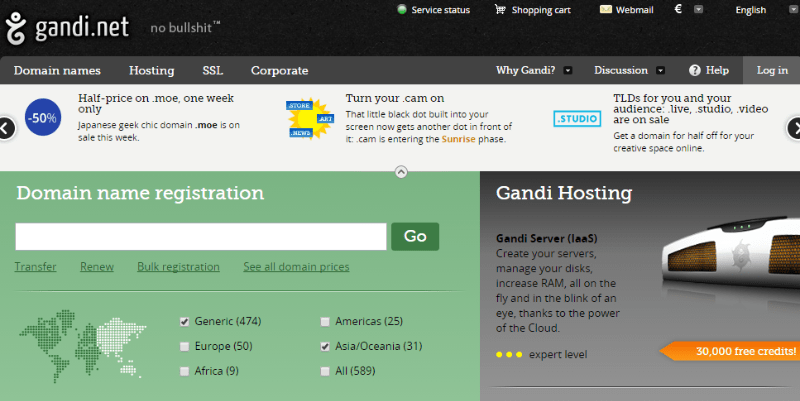Click the Log in button
Image resolution: width=800 pixels, height=401 pixels.
coord(772,70)
